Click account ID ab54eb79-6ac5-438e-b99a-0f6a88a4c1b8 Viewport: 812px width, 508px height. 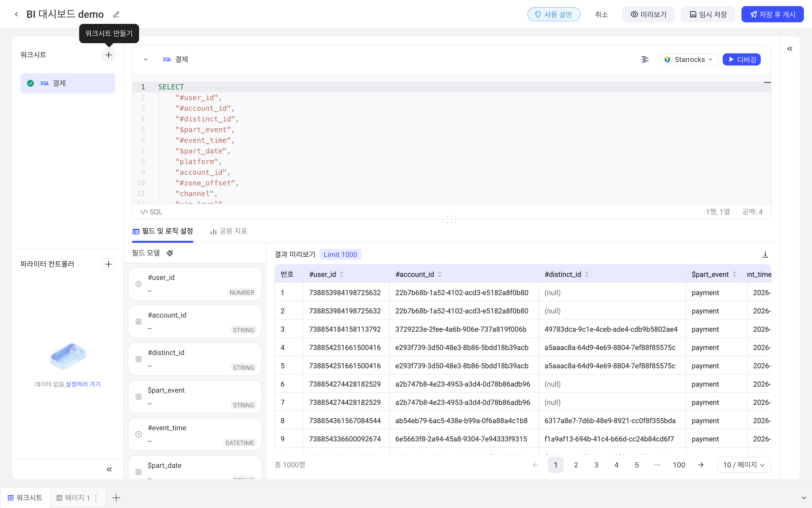click(461, 421)
